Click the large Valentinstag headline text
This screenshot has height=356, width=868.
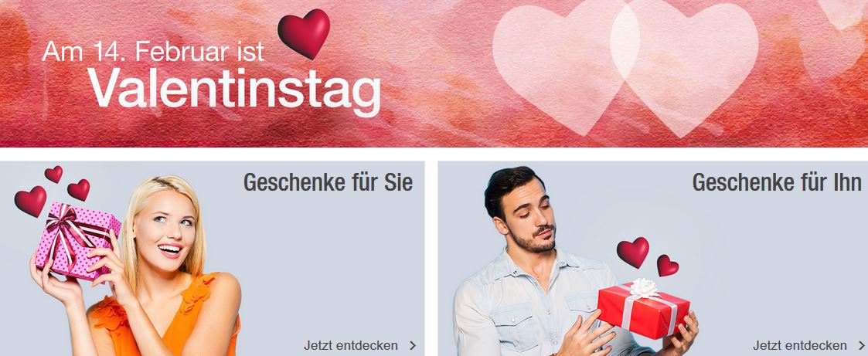(x=234, y=89)
